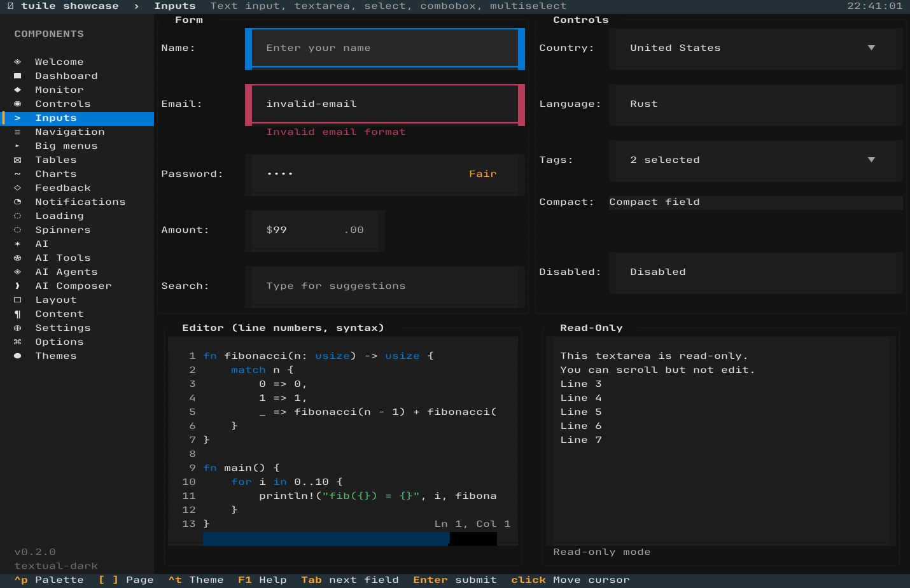Open F1 Help in footer
Viewport: 910px width, 588px height.
pyautogui.click(x=262, y=580)
